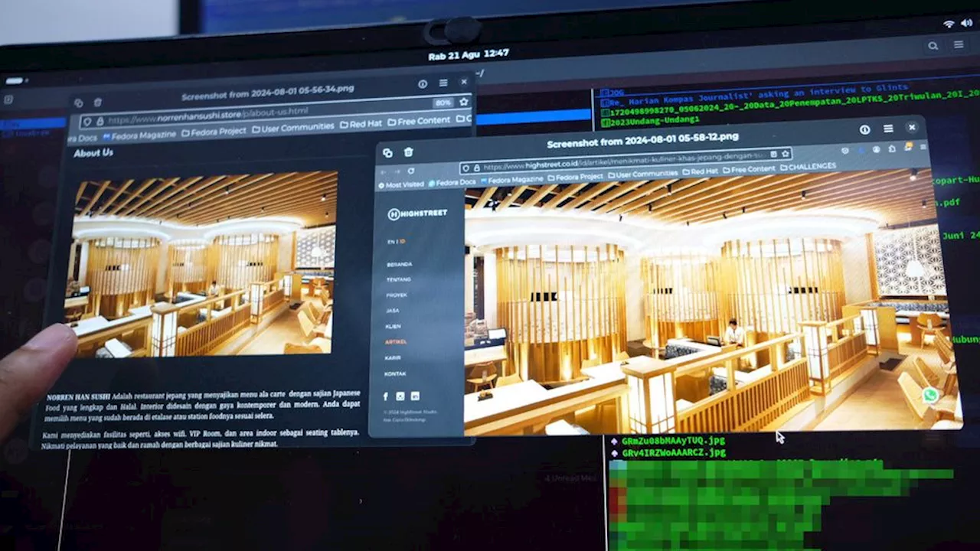Open Free Content bookmark folder in norrenhansushi window
980x551 pixels.
pos(419,121)
